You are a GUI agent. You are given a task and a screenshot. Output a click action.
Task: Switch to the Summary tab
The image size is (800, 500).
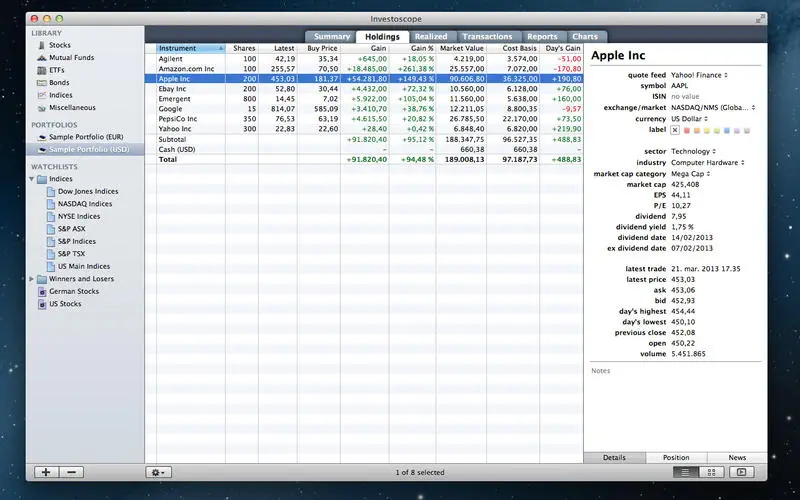[x=332, y=37]
